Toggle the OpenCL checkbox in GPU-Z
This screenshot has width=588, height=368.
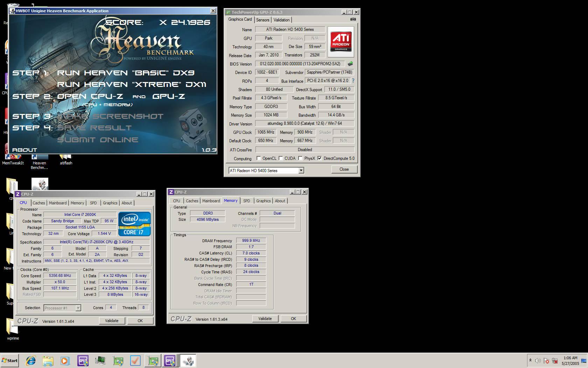[259, 158]
